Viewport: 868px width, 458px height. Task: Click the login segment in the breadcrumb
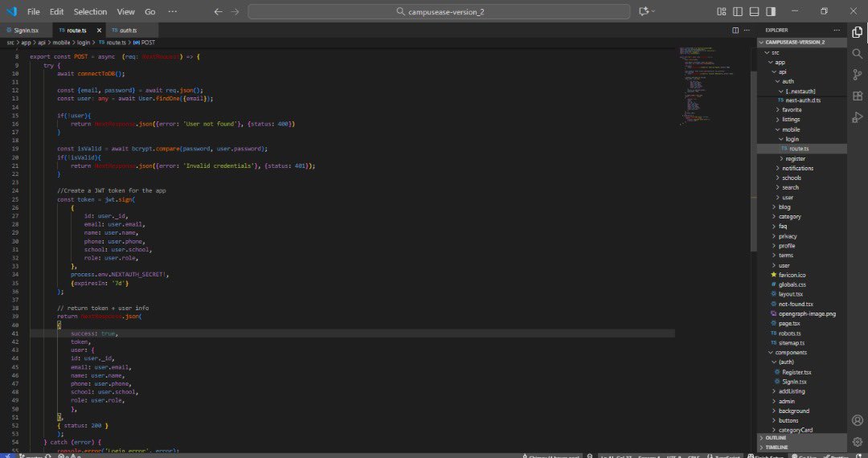pos(84,43)
